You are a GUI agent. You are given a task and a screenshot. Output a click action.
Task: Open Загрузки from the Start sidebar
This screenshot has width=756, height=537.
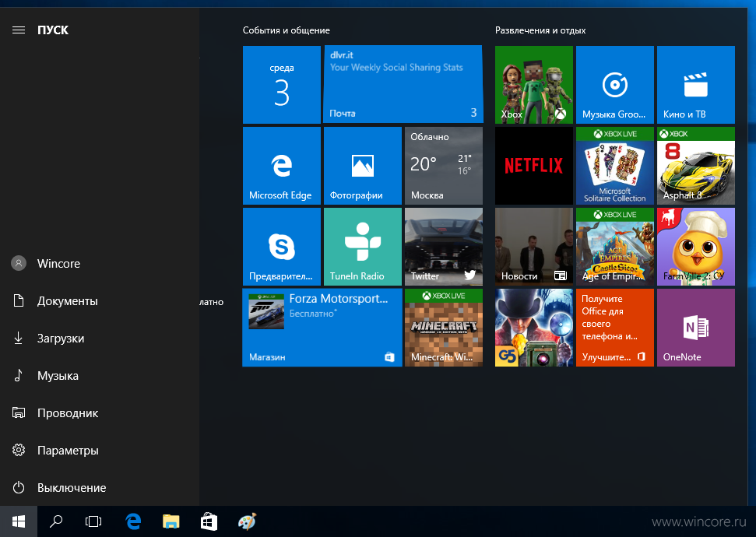point(100,338)
